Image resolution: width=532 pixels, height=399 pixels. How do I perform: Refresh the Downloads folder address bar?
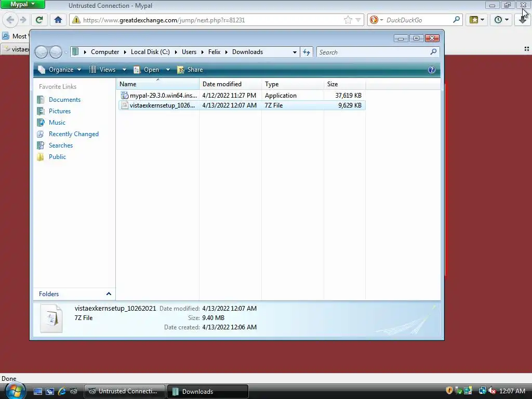(307, 52)
